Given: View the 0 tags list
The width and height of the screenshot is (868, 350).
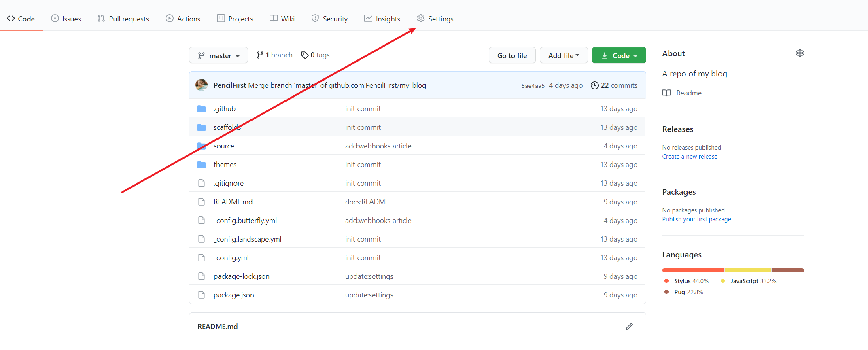Looking at the screenshot, I should pyautogui.click(x=315, y=55).
